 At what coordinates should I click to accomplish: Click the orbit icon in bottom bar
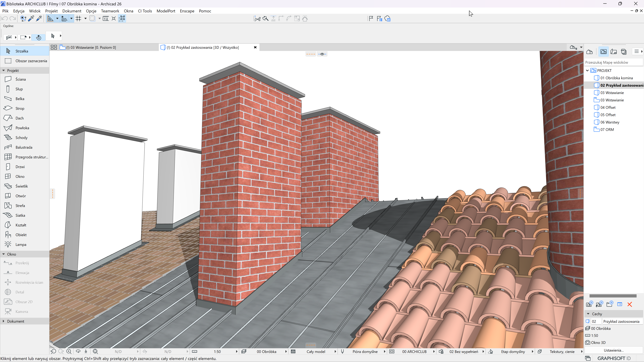pos(78,351)
